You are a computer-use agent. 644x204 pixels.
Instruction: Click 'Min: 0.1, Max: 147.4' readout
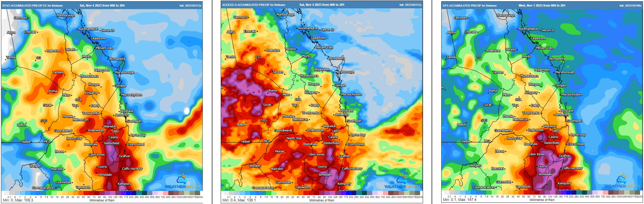coord(460,200)
